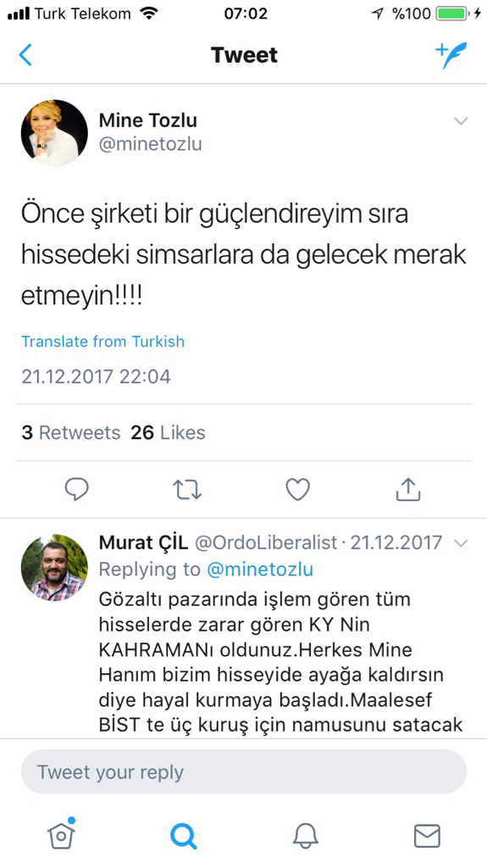The width and height of the screenshot is (487, 868).
Task: Share the tweet via upload icon
Action: click(408, 489)
